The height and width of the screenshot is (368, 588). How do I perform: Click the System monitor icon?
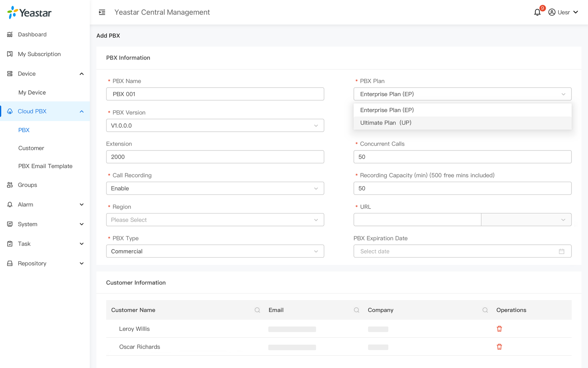click(x=10, y=224)
